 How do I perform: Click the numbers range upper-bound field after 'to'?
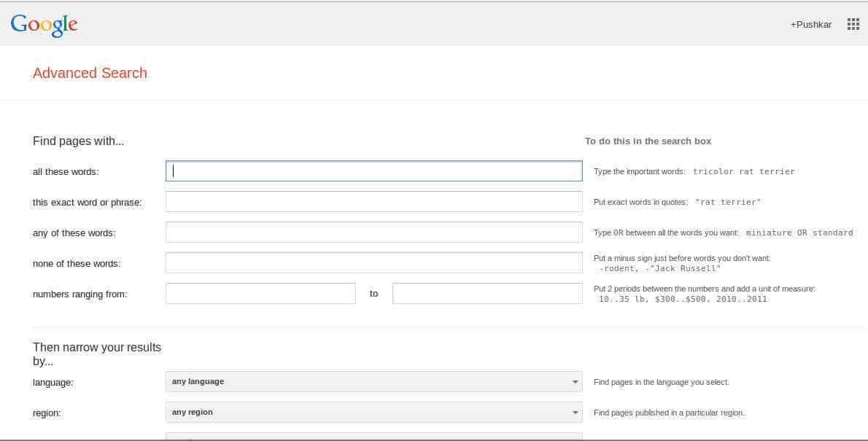coord(487,293)
